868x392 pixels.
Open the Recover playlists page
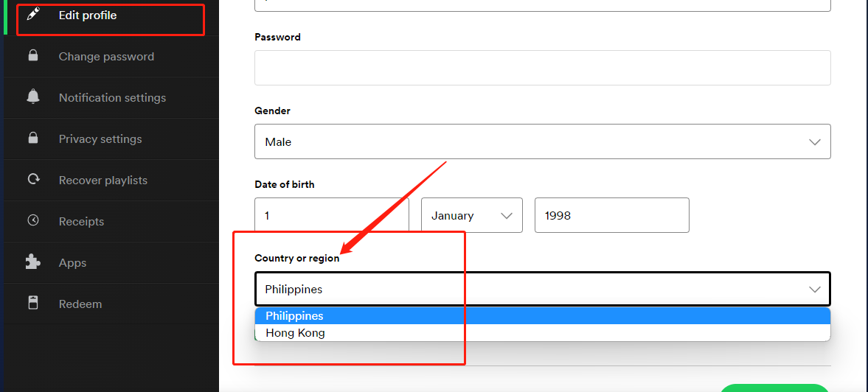coord(103,181)
